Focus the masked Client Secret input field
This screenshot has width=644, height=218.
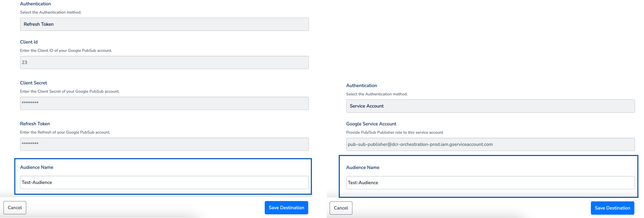point(164,103)
